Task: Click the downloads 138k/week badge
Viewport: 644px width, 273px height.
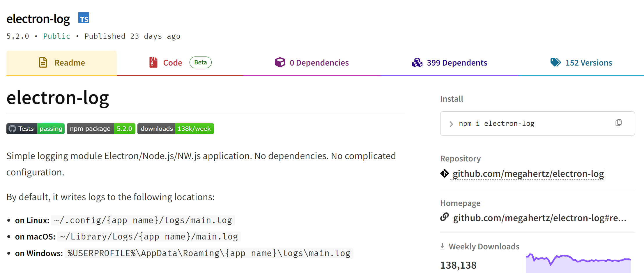Action: [176, 129]
